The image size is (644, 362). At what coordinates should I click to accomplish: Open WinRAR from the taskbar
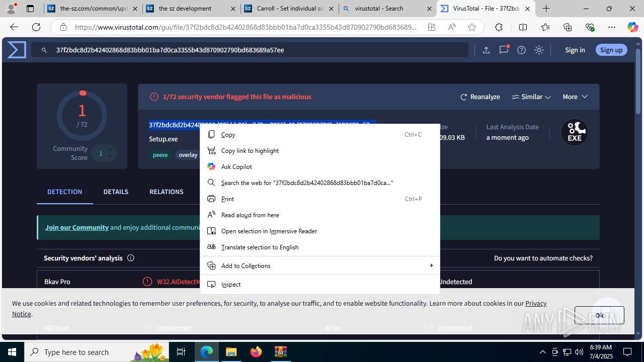(x=280, y=352)
